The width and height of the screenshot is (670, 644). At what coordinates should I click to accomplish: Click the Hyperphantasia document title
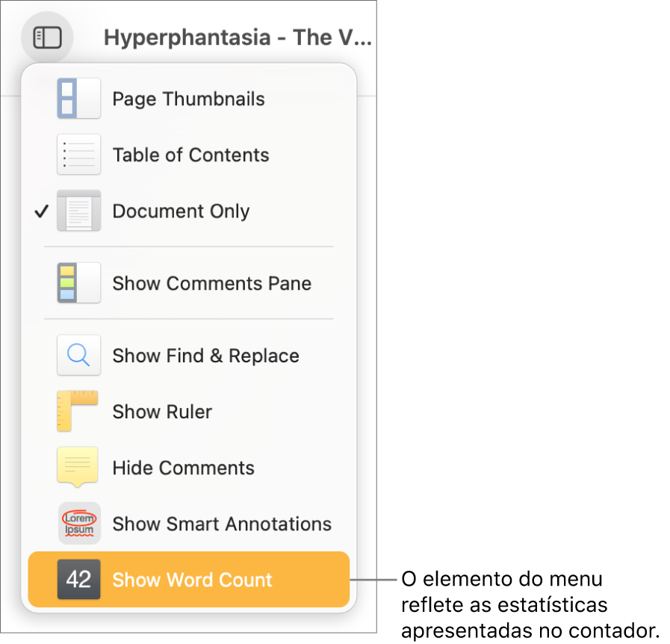coord(237,37)
